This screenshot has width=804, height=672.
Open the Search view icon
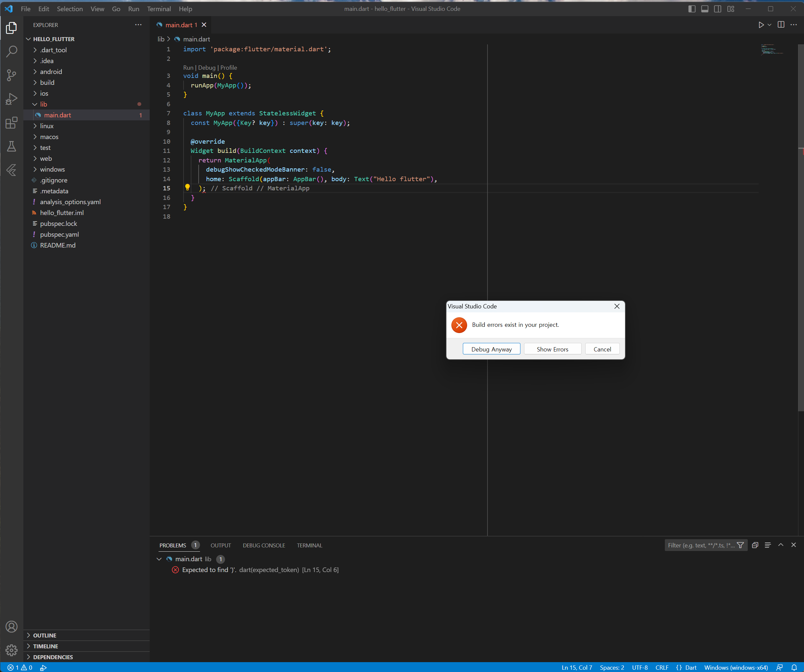[x=12, y=51]
